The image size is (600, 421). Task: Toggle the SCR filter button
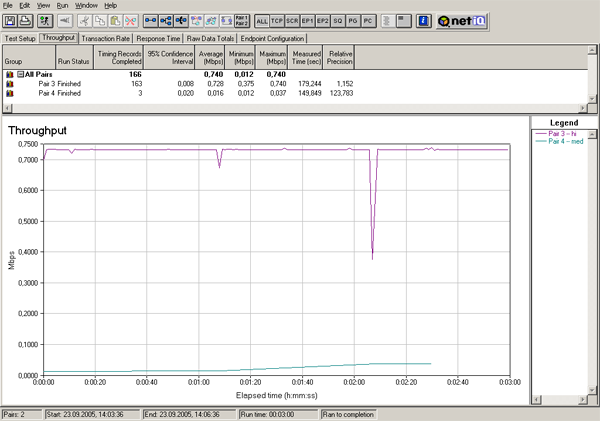pos(292,21)
